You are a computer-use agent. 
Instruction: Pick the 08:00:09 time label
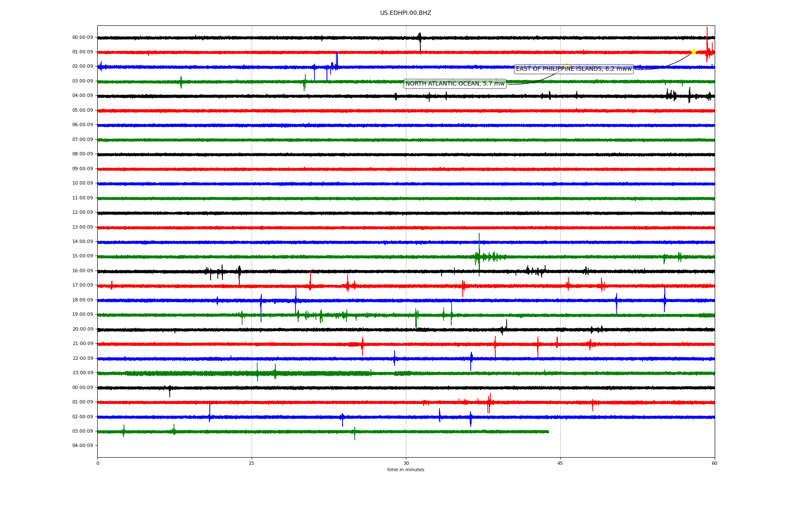click(x=82, y=154)
